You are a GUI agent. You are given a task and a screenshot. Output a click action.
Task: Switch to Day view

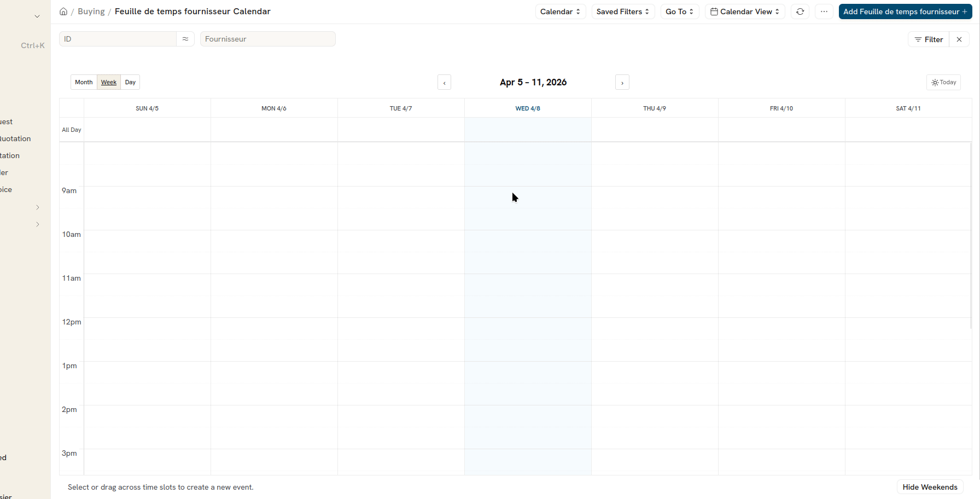[x=130, y=82]
